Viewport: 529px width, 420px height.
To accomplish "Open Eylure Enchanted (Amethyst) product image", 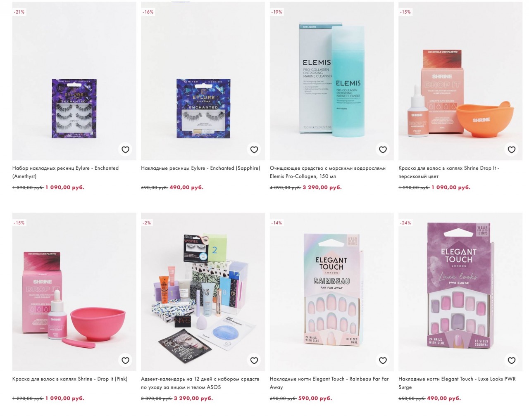I will 74,81.
